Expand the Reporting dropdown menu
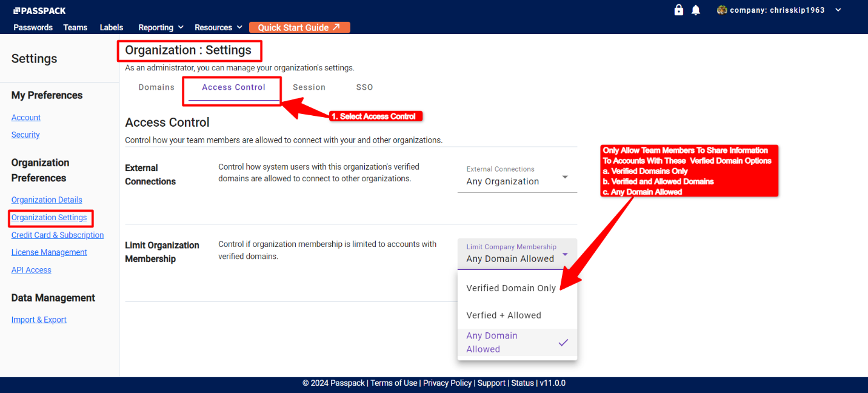This screenshot has width=868, height=393. point(161,27)
